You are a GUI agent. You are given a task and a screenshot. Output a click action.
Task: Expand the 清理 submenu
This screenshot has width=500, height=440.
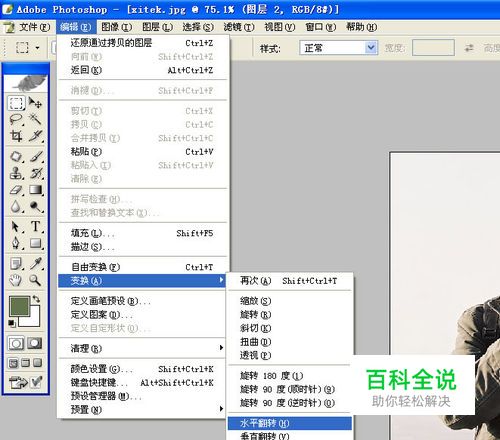point(142,348)
